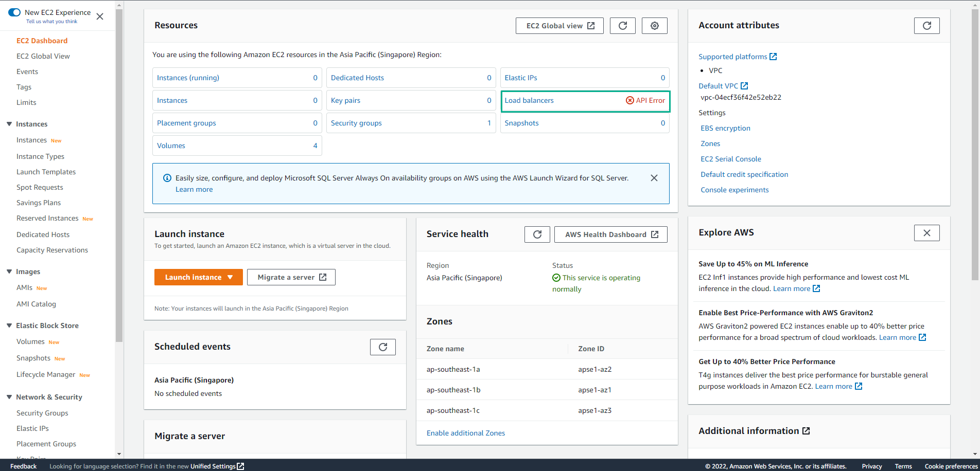
Task: Click Unified Settings external link icon
Action: click(240, 466)
